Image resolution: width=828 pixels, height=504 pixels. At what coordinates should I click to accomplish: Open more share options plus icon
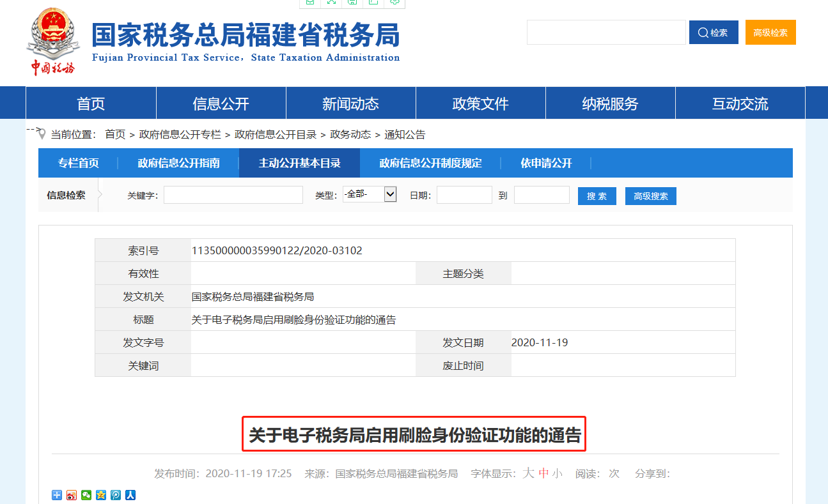[x=57, y=495]
